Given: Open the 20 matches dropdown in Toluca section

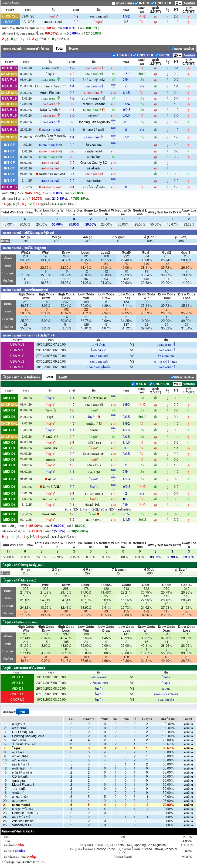Looking at the screenshot, I should click(x=178, y=384).
